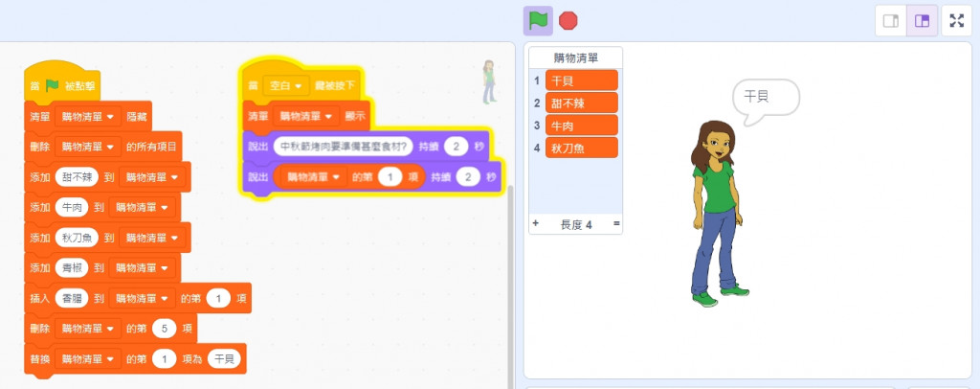This screenshot has width=980, height=389.
Task: Select list item 2 甜不辣 on stage
Action: [581, 103]
